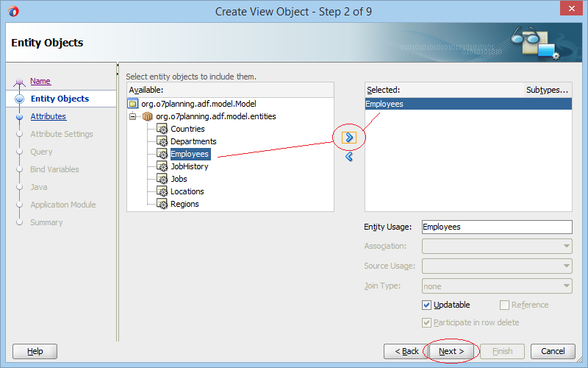Select the org.o7planning.adf.model.Model node label

198,104
